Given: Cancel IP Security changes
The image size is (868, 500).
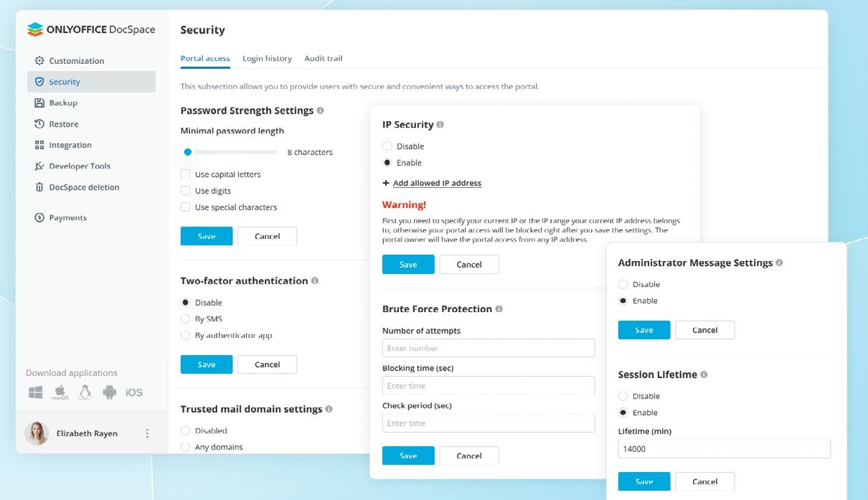Looking at the screenshot, I should (469, 264).
